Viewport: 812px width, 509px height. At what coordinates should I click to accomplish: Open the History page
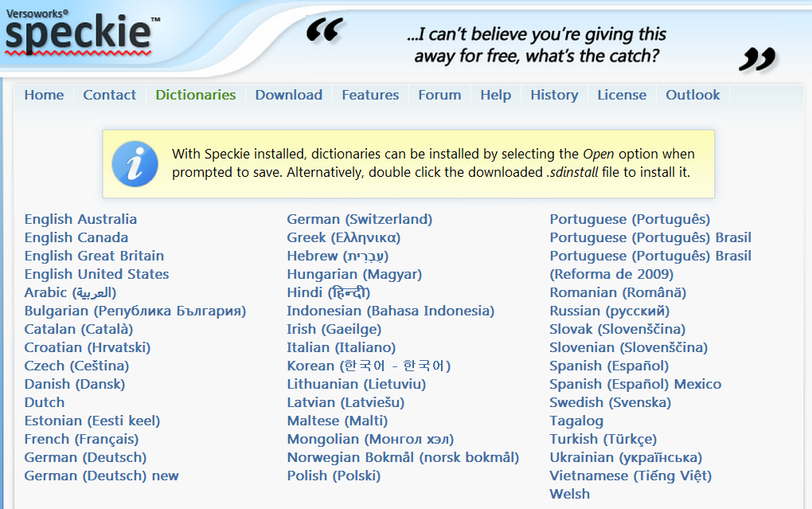point(554,95)
